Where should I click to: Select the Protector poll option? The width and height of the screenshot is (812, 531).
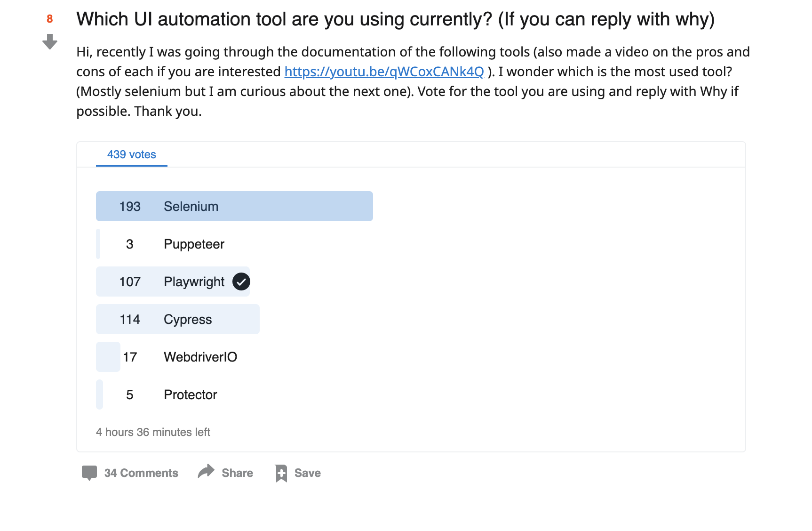click(190, 395)
